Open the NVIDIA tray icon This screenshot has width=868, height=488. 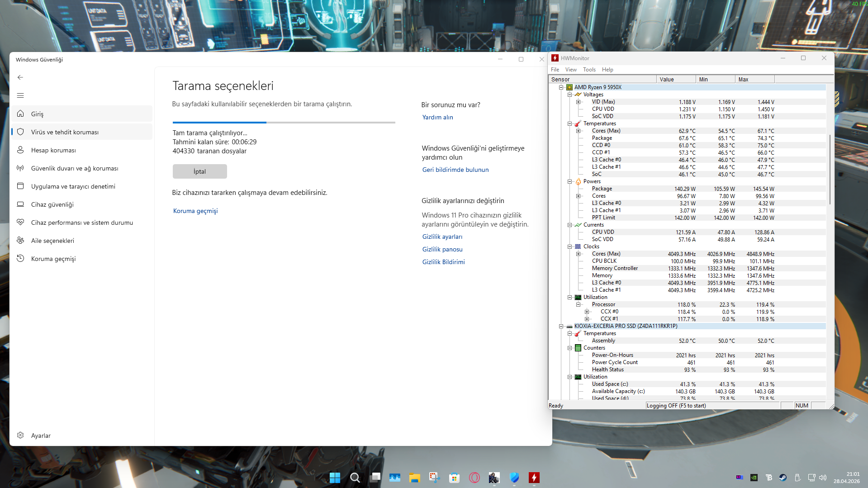[x=754, y=478]
